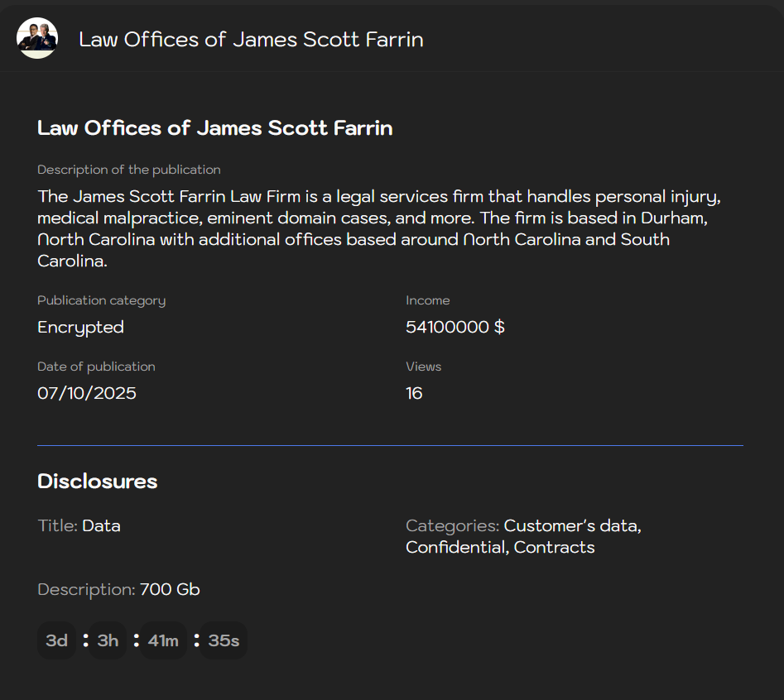Toggle the "Contracts" category tag
784x700 pixels.
click(x=555, y=547)
